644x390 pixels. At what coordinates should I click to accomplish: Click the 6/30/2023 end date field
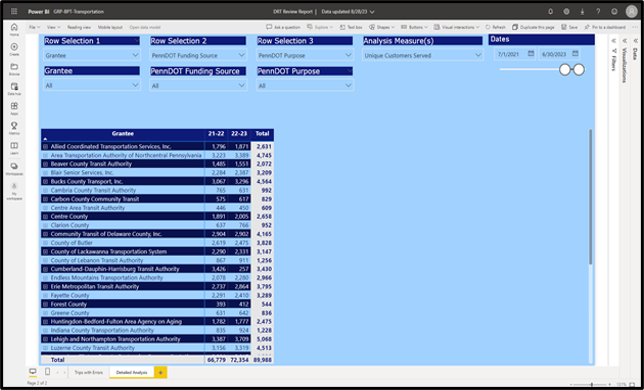point(559,54)
